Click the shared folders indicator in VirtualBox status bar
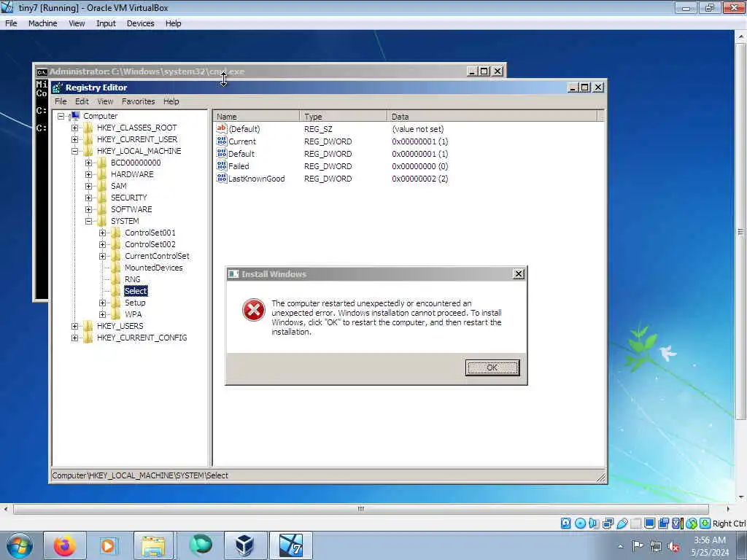Screen dimensions: 747x560 [635, 524]
